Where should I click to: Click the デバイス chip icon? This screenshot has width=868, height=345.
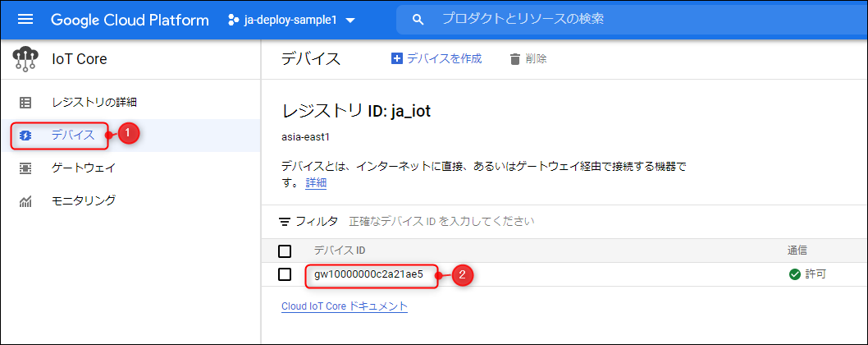click(25, 136)
